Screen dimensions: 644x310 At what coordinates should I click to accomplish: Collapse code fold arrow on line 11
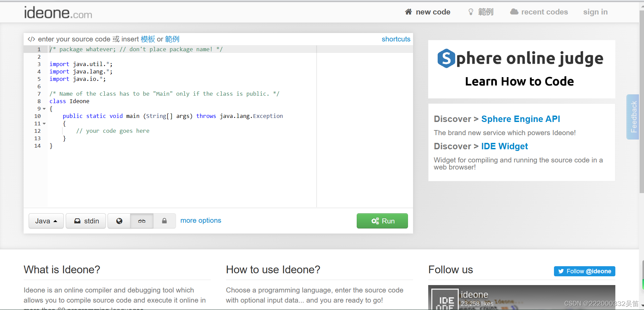coord(44,124)
